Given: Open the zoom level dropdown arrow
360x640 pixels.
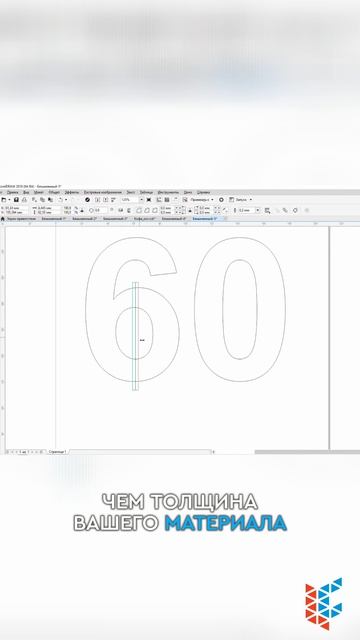Looking at the screenshot, I should coord(142,200).
